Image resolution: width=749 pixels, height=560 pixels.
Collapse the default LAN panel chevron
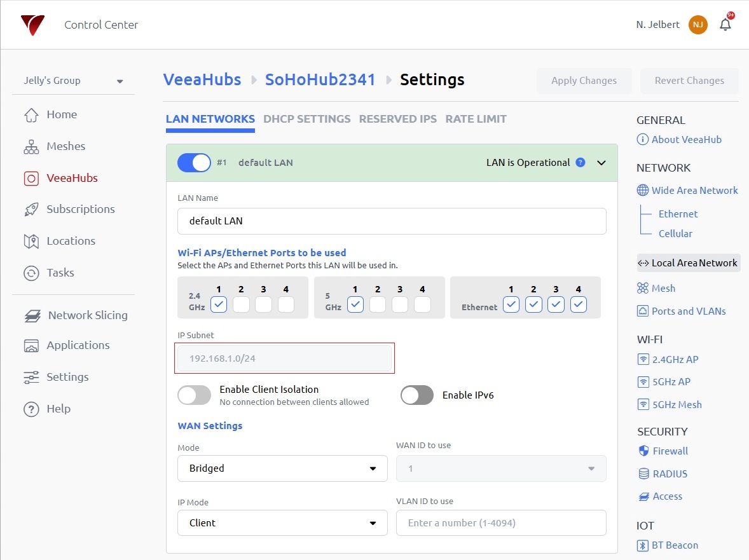tap(601, 163)
